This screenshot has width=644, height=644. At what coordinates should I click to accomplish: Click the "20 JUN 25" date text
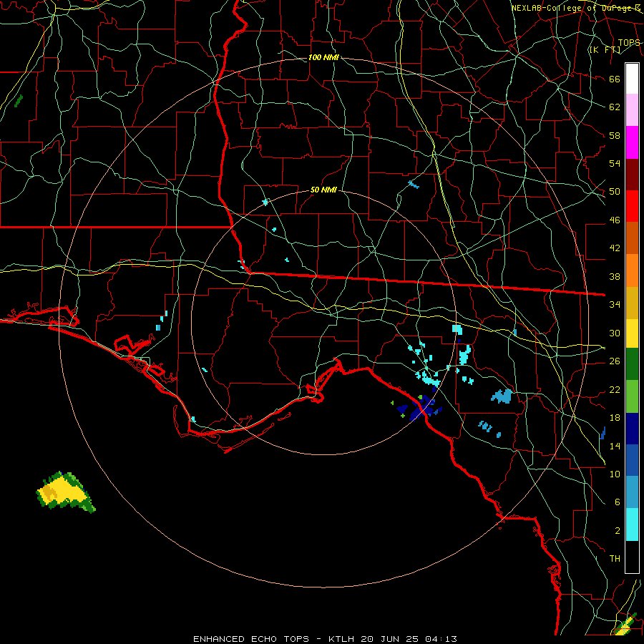coord(389,639)
